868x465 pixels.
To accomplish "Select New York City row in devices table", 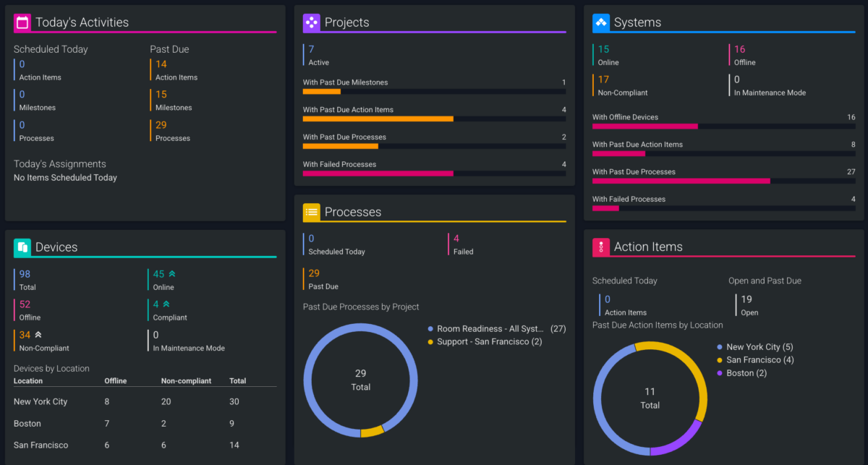I will (x=41, y=402).
